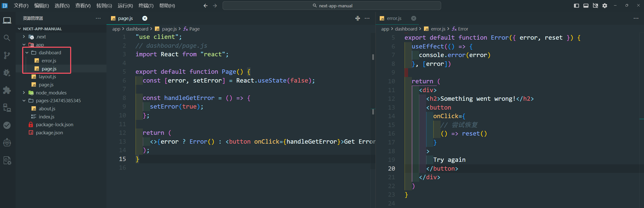This screenshot has width=644, height=208.
Task: Expand the .next folder
Action: click(x=24, y=37)
